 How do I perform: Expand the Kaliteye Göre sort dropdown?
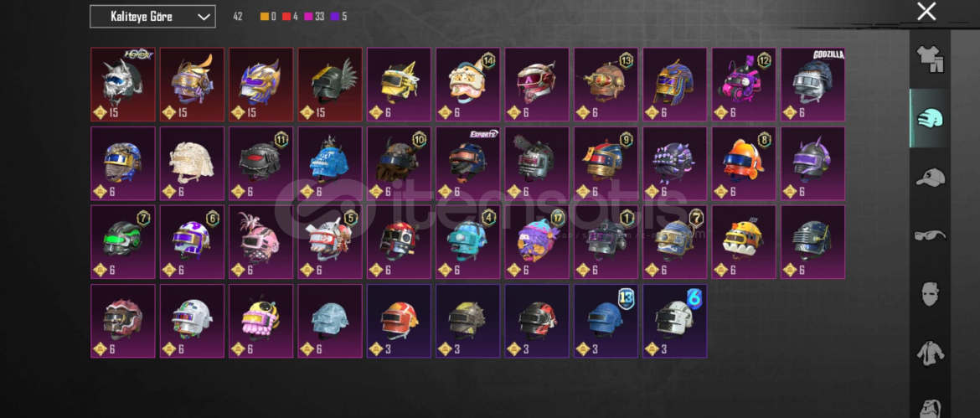pos(152,17)
